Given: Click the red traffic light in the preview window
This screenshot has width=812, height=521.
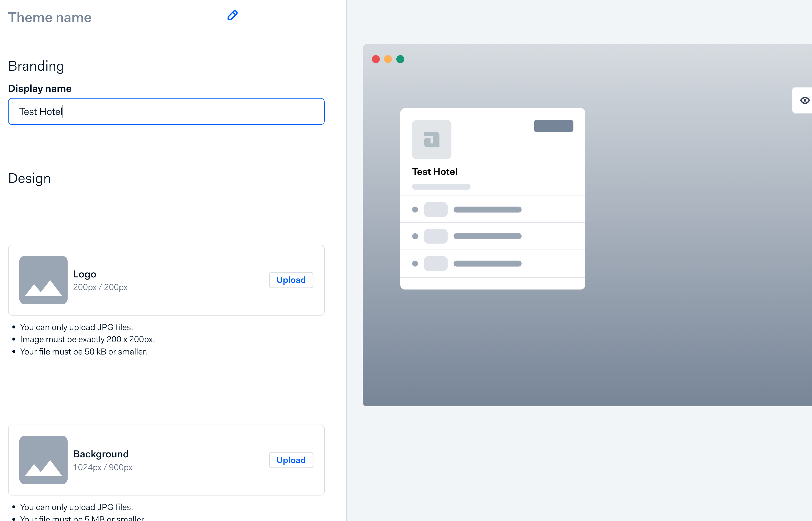Looking at the screenshot, I should point(376,59).
